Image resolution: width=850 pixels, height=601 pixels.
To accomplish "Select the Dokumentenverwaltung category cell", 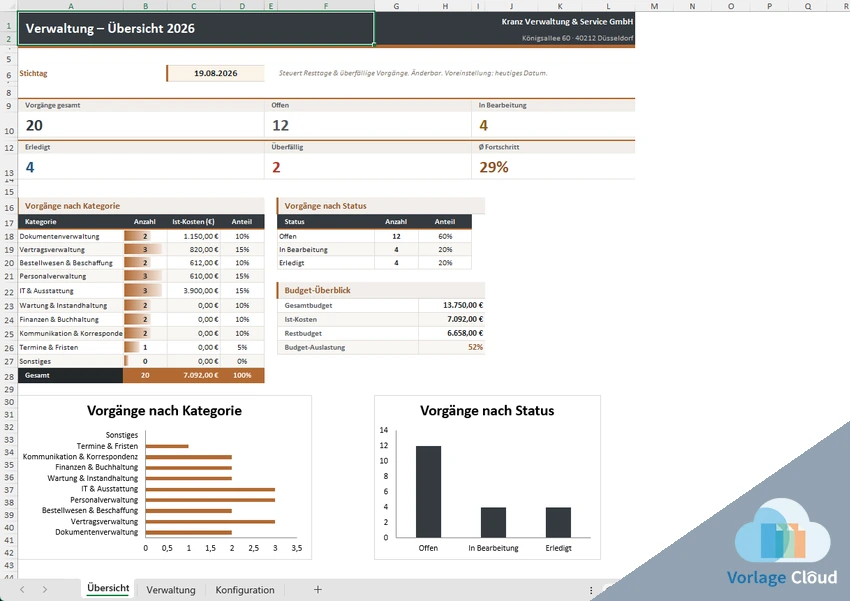I will coord(71,236).
